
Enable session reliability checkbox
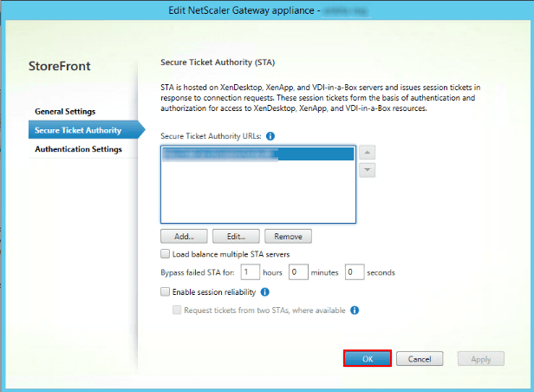(166, 292)
